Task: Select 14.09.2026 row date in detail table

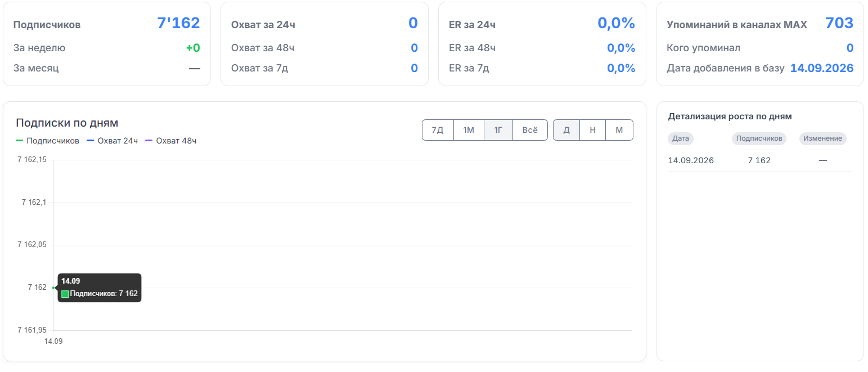Action: pos(691,160)
